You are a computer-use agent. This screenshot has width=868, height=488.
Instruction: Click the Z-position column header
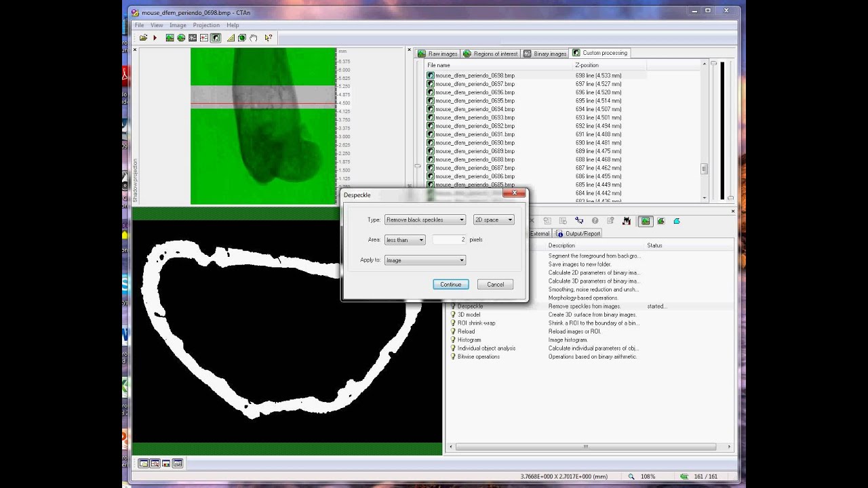[x=610, y=65]
